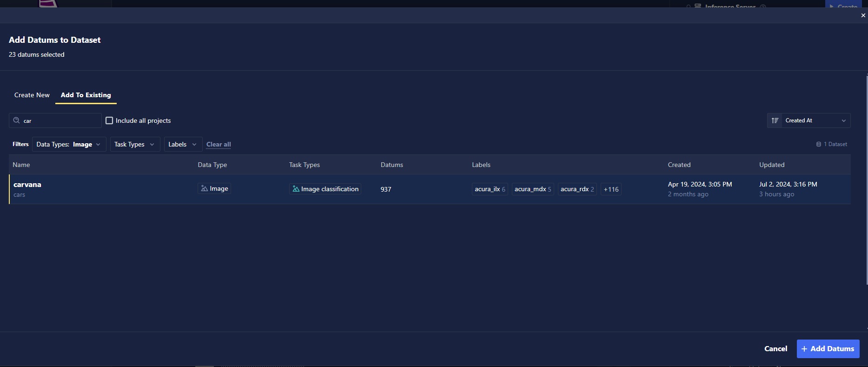868x367 pixels.
Task: Click the dataset search input field
Action: (x=60, y=120)
